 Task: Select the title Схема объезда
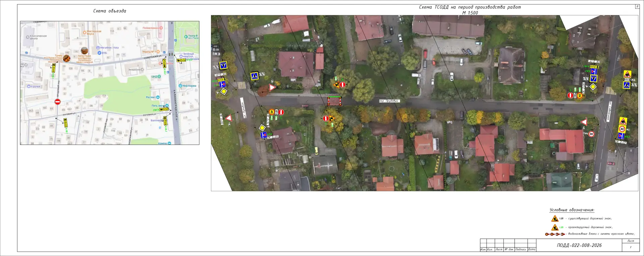(x=110, y=11)
